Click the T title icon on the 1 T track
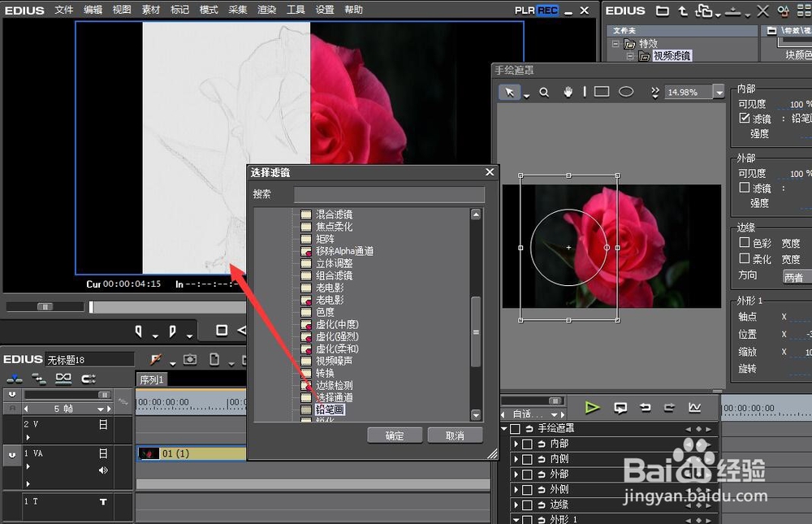This screenshot has width=812, height=524. 103,502
